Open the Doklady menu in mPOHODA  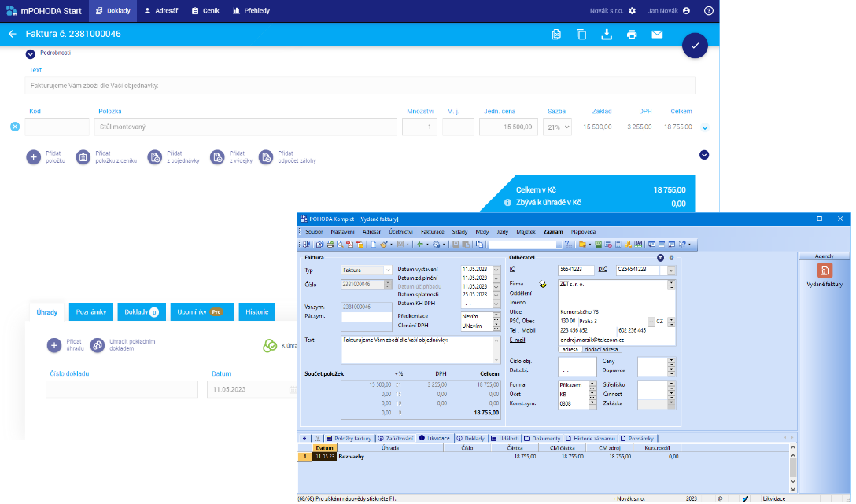[113, 11]
